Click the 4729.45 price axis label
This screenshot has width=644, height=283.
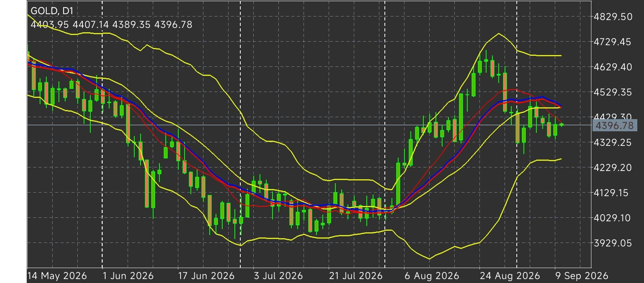point(613,42)
